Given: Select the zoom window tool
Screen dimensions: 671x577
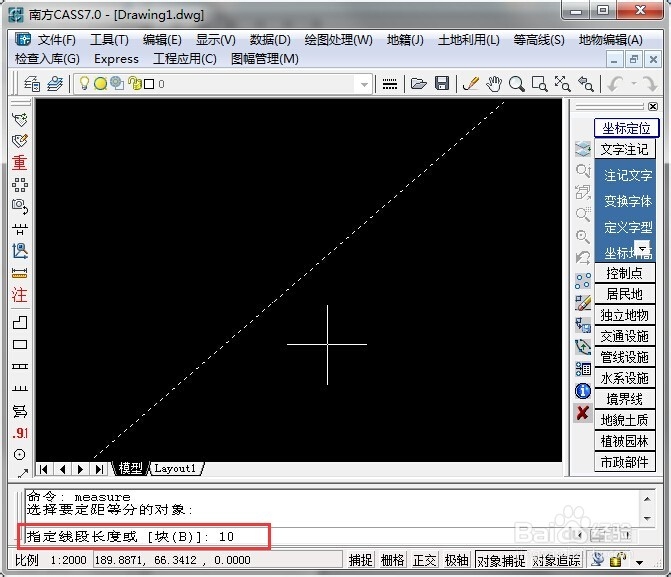Looking at the screenshot, I should (539, 84).
